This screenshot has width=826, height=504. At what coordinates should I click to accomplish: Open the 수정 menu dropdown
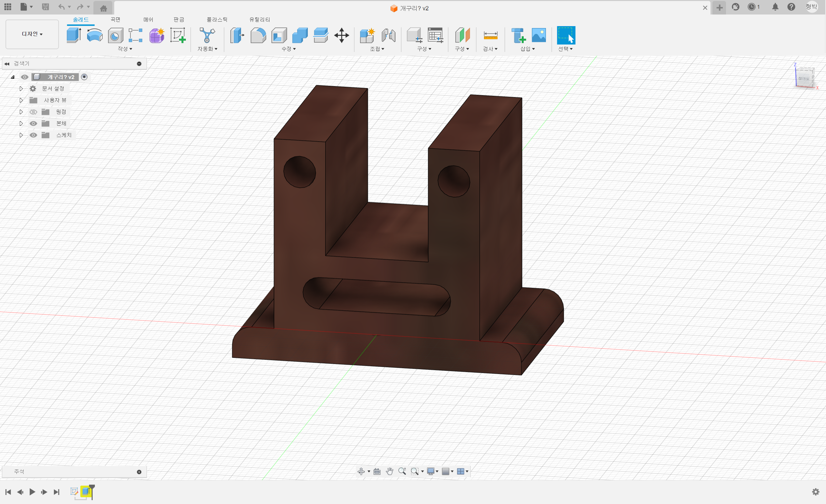click(x=288, y=49)
